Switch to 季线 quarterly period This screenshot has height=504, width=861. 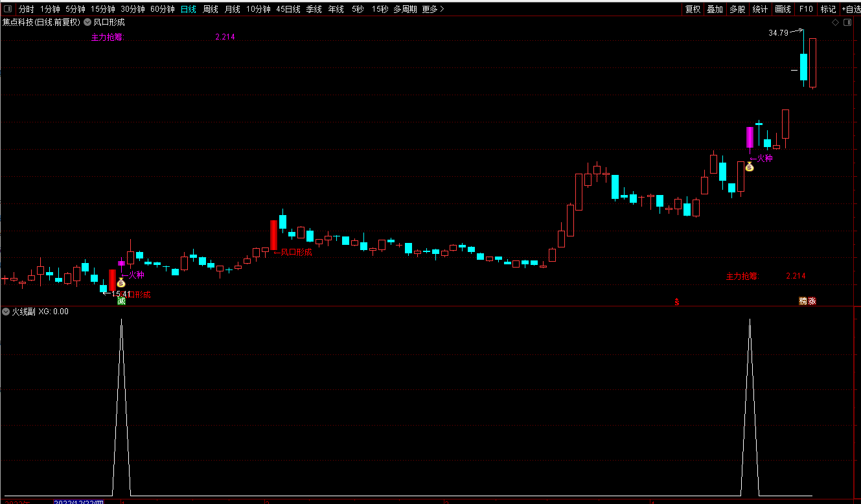[314, 9]
